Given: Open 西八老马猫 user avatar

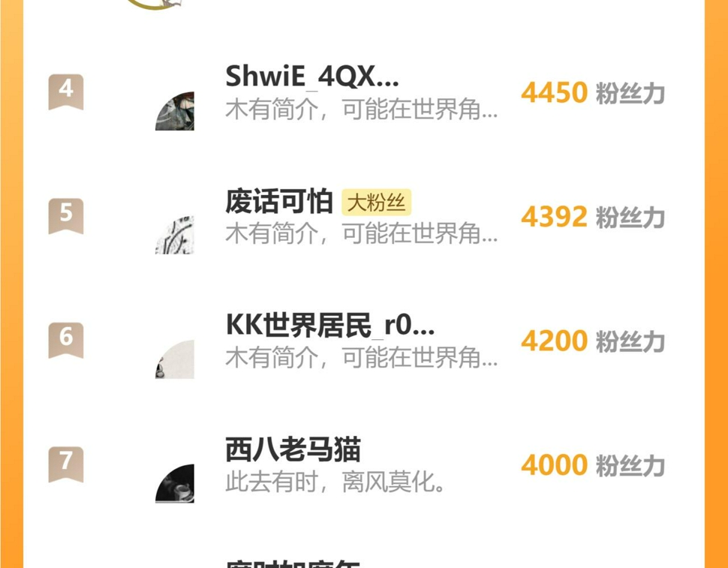Looking at the screenshot, I should (x=175, y=483).
